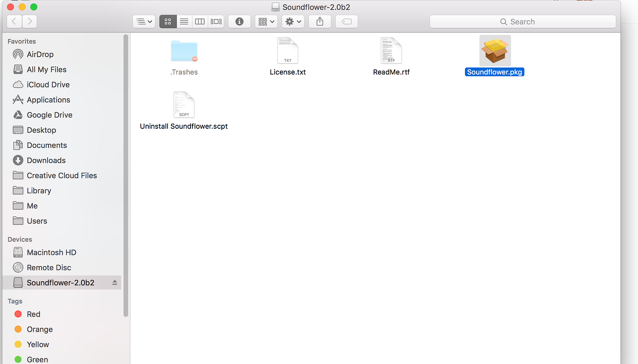This screenshot has height=364, width=638.
Task: Select the ReadMe.rtf file icon
Action: pyautogui.click(x=392, y=51)
